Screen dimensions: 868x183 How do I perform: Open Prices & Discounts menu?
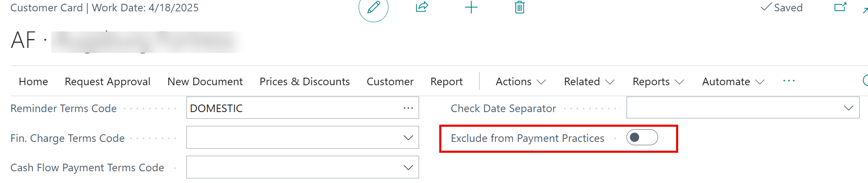[x=304, y=81]
